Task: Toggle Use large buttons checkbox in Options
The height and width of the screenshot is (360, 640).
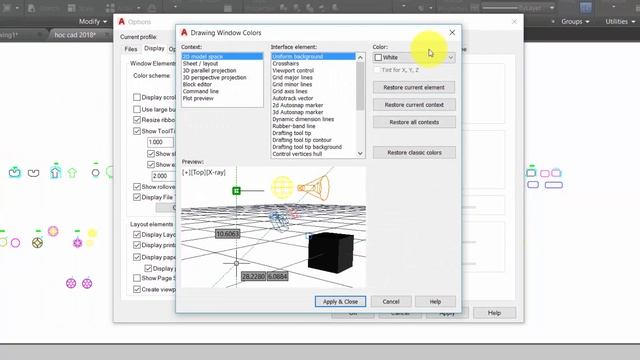Action: click(x=137, y=109)
